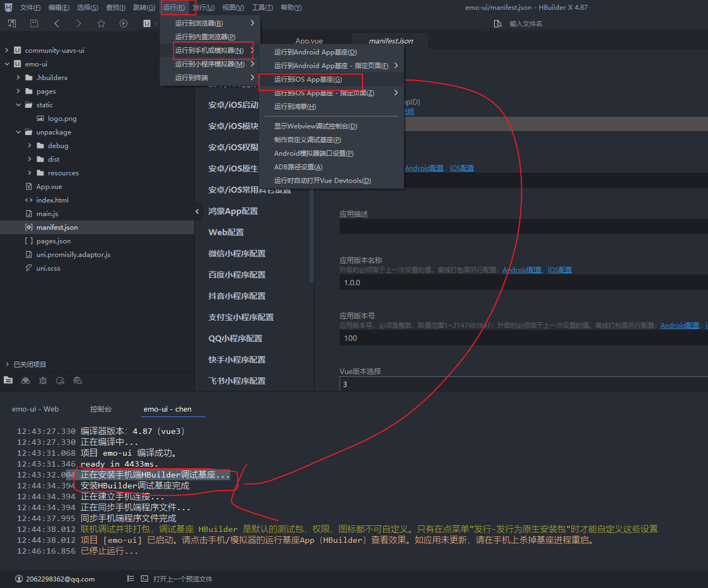Click the sync icon in sidebar footer

coord(60,381)
